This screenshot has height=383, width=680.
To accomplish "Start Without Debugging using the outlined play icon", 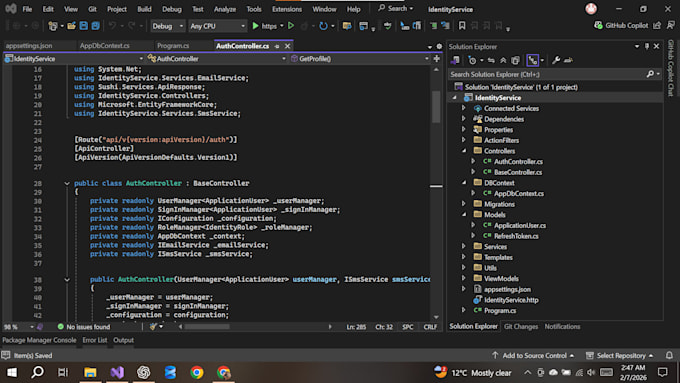I will pyautogui.click(x=291, y=26).
